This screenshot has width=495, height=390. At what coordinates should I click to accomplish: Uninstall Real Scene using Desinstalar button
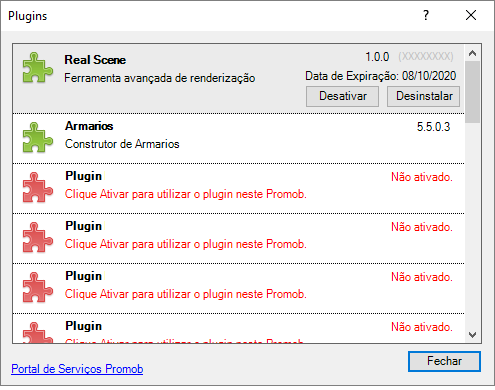point(424,96)
